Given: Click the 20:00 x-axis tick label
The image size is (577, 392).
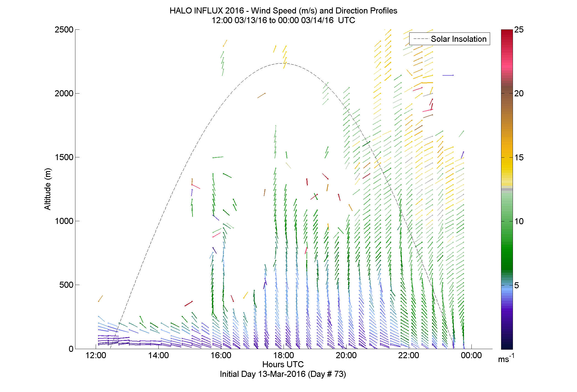Looking at the screenshot, I should (x=346, y=355).
